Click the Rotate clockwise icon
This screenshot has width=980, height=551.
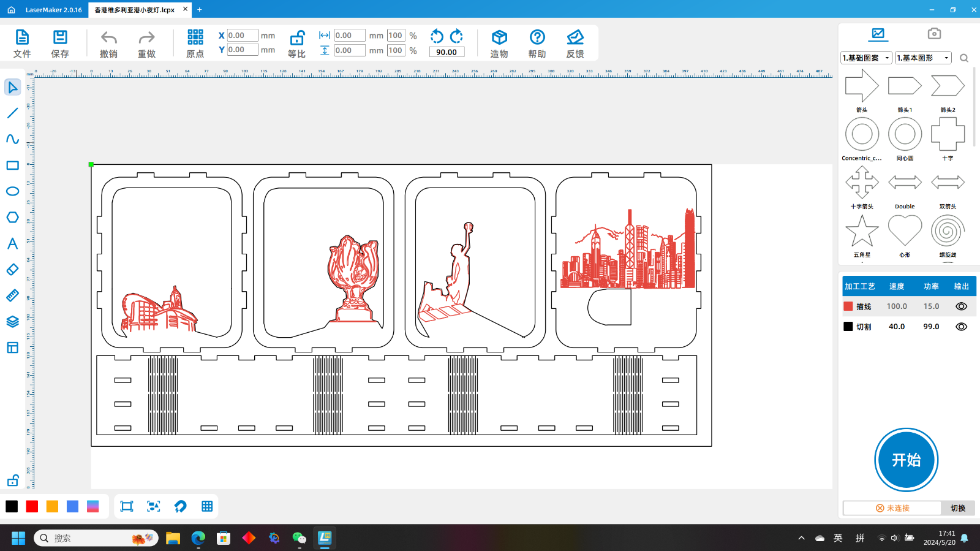pyautogui.click(x=457, y=36)
